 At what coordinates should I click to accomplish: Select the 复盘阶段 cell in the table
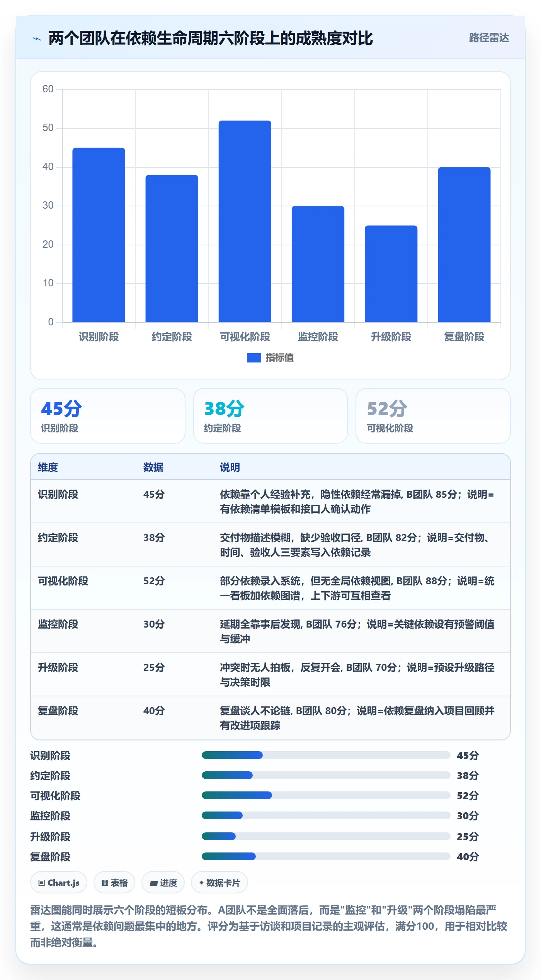[58, 711]
